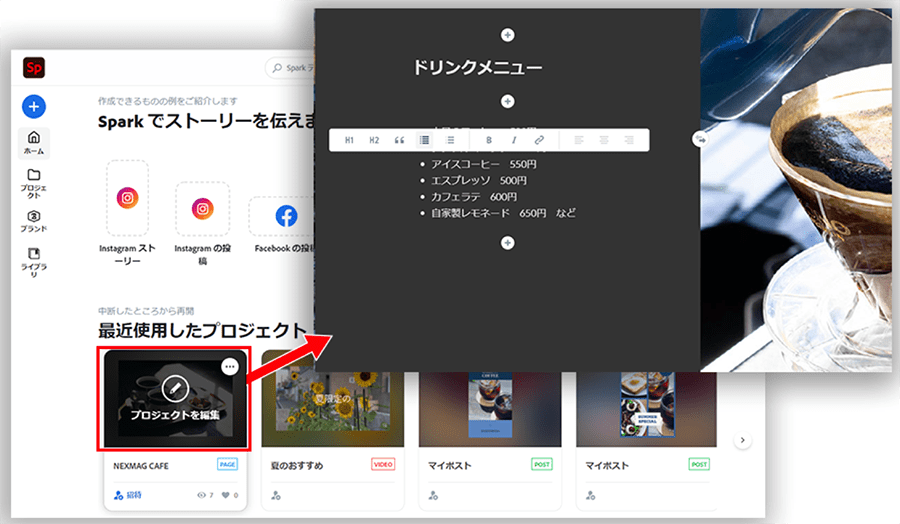
Task: Apply block quote format
Action: (399, 140)
